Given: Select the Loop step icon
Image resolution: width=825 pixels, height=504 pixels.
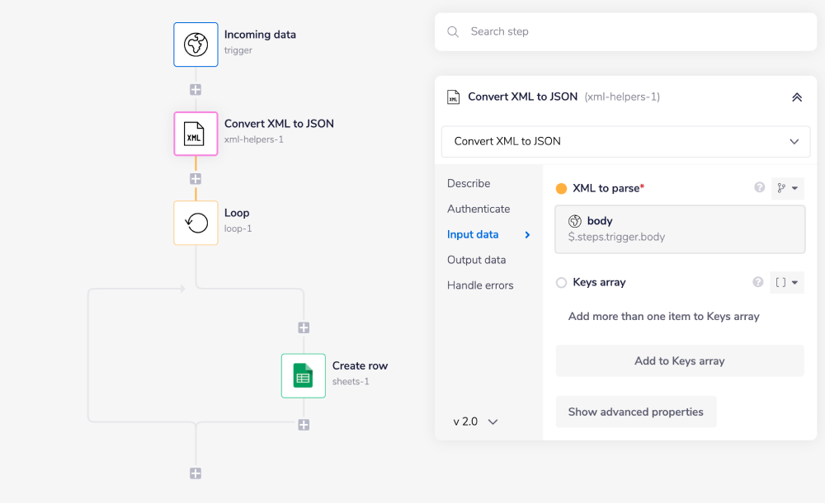Looking at the screenshot, I should 196,223.
